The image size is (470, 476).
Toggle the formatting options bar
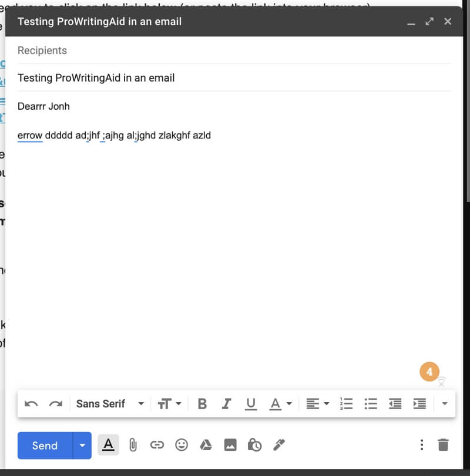(x=108, y=445)
